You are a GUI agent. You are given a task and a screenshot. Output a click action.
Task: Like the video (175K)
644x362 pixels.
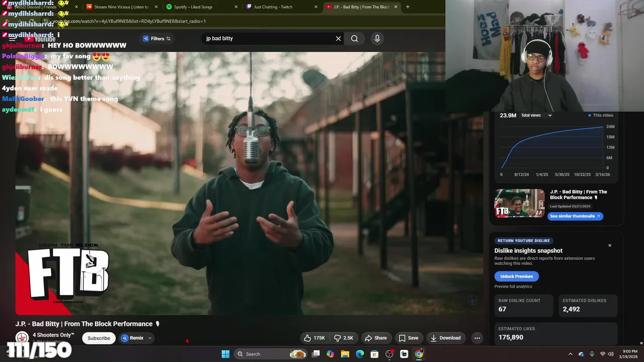coord(314,338)
